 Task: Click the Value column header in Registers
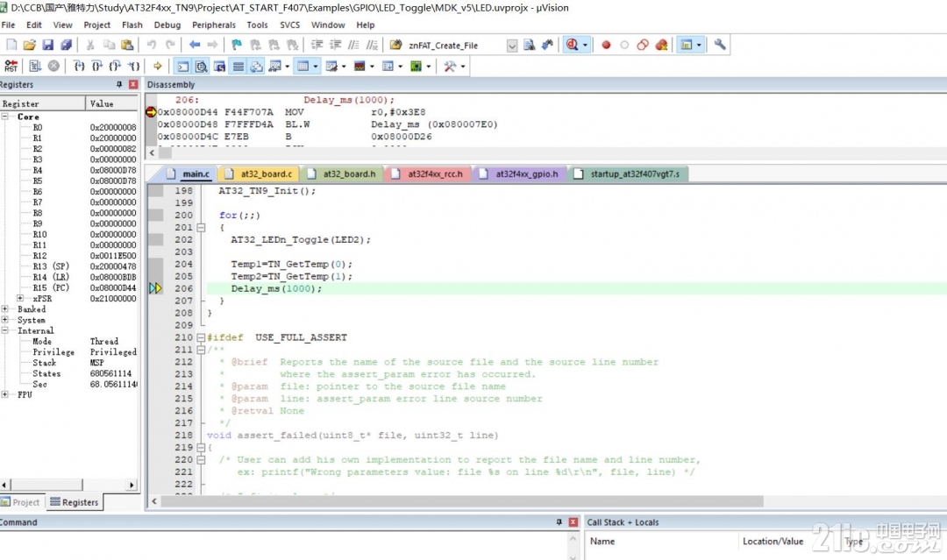tap(112, 103)
